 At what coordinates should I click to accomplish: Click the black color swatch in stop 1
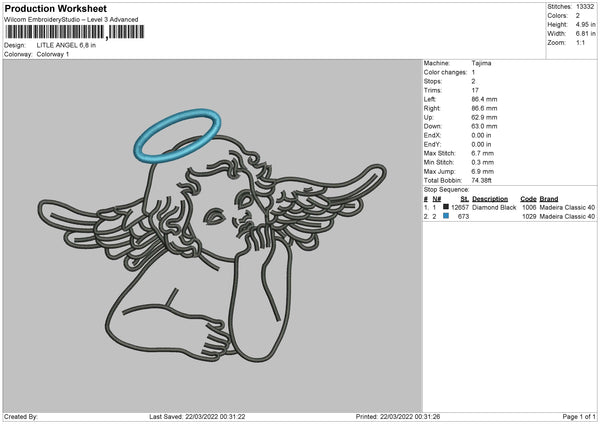tap(446, 207)
